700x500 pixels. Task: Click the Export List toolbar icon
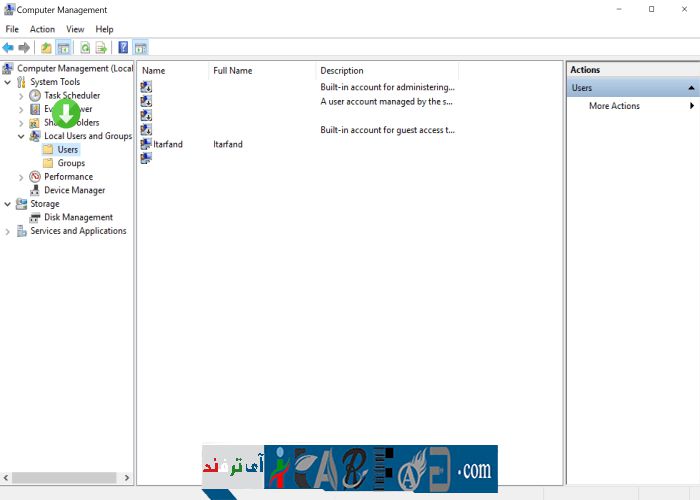click(101, 47)
